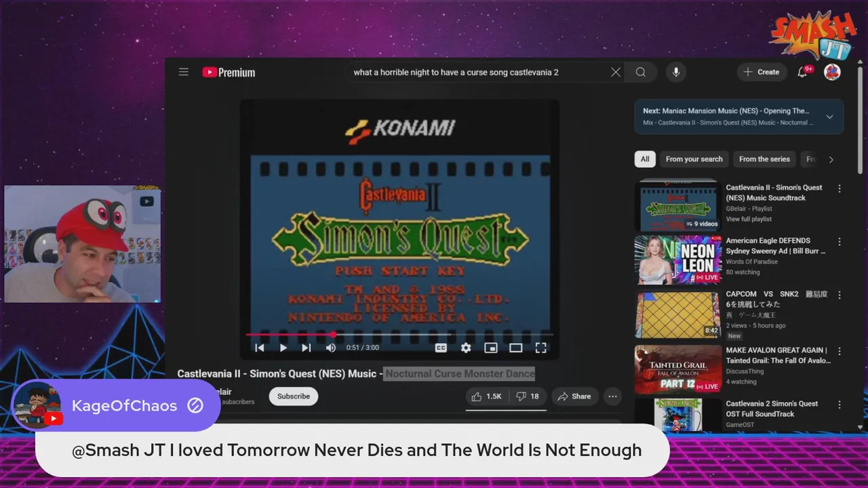Click the search input field

478,72
